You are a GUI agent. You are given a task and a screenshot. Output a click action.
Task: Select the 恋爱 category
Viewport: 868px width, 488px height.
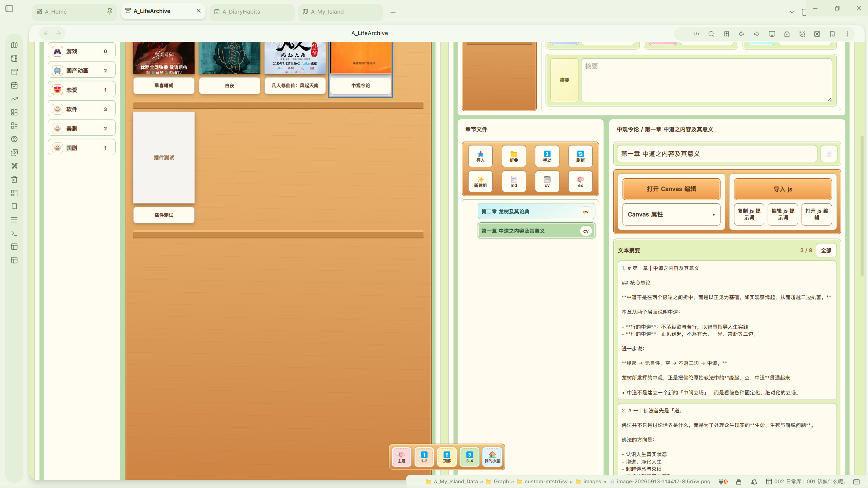(82, 90)
